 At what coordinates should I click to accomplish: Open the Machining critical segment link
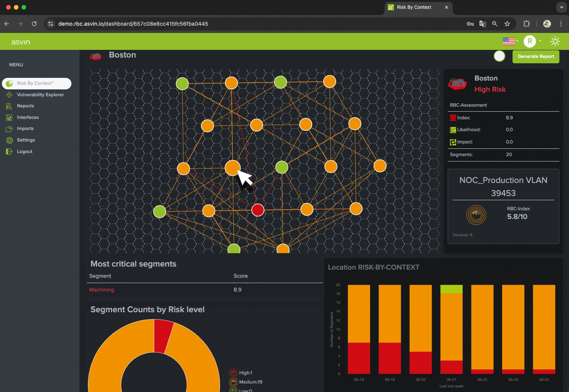coord(101,290)
